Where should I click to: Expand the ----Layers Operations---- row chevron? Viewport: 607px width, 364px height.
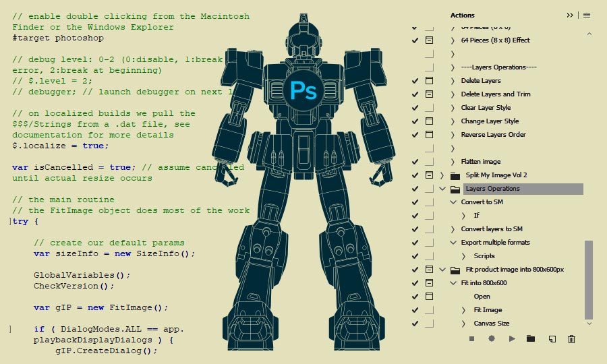453,67
